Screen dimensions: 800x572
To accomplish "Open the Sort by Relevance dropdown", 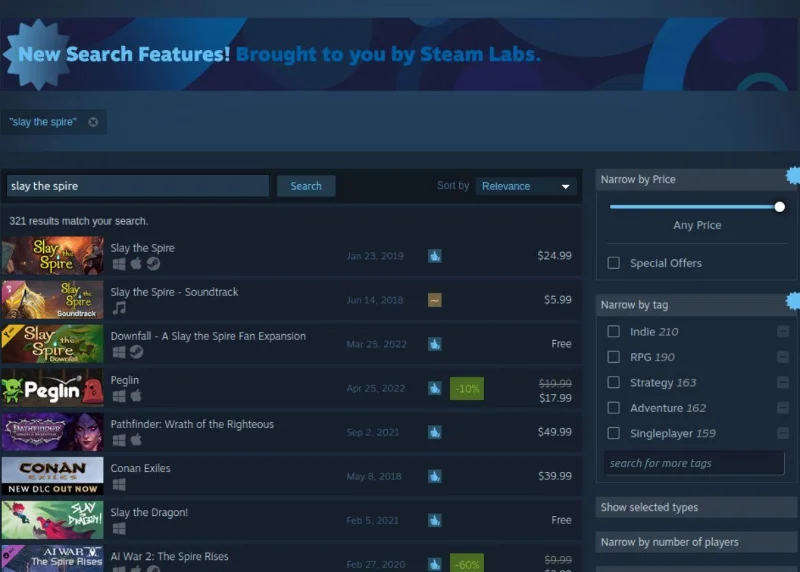I will pos(526,186).
